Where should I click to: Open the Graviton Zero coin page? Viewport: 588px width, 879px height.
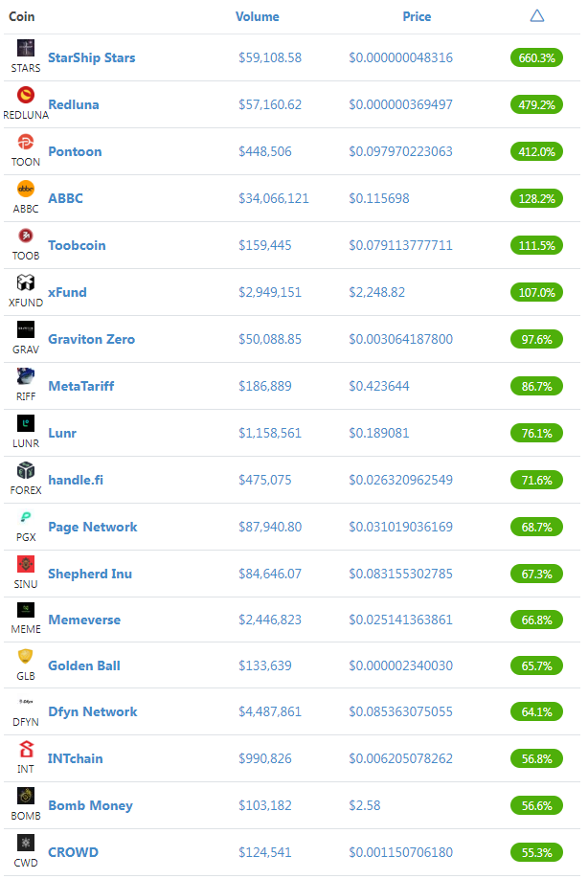coord(91,339)
